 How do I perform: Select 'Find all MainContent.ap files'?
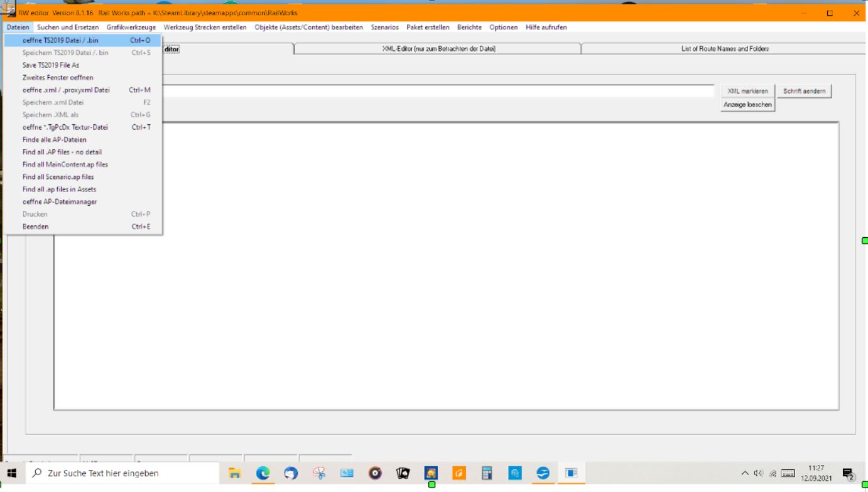coord(84,164)
